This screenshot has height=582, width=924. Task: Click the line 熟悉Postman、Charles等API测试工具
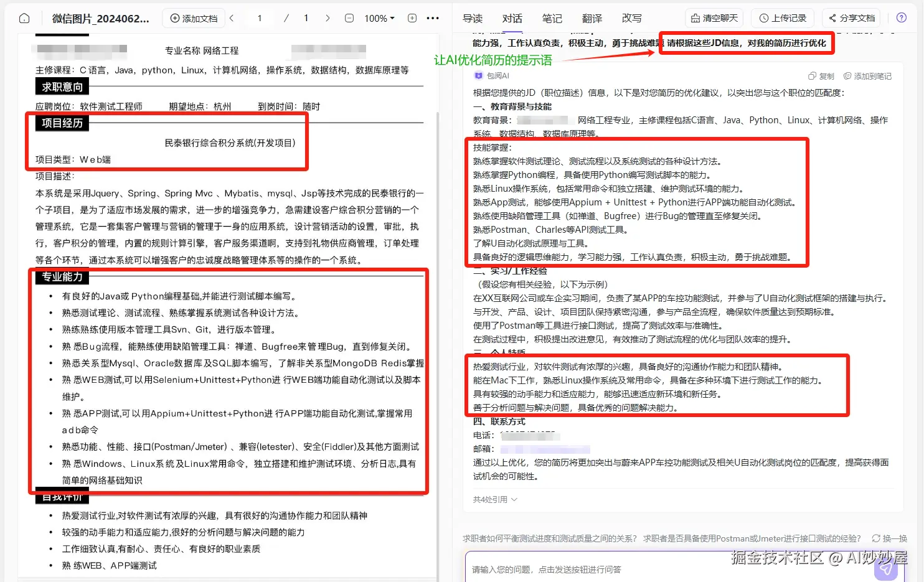[550, 230]
